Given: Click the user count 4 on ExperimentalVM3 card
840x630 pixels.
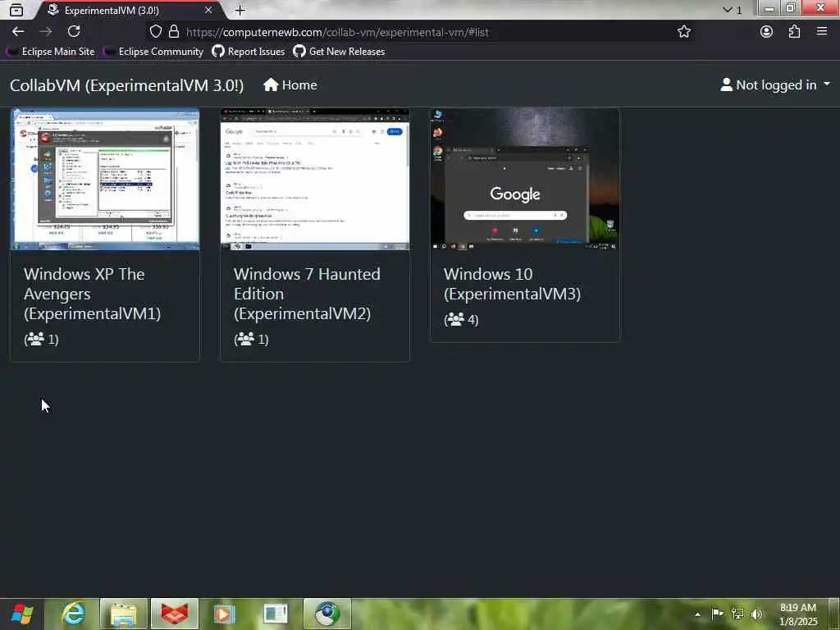Looking at the screenshot, I should 461,320.
